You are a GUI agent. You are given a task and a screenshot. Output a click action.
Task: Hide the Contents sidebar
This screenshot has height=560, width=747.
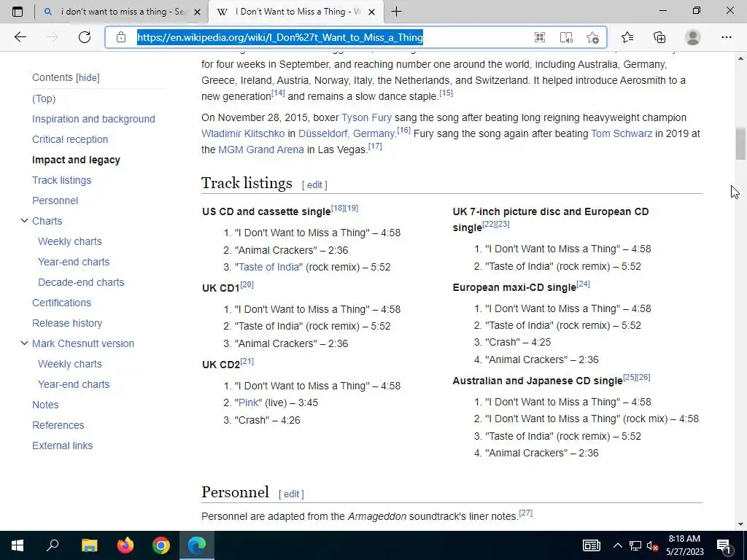point(88,77)
